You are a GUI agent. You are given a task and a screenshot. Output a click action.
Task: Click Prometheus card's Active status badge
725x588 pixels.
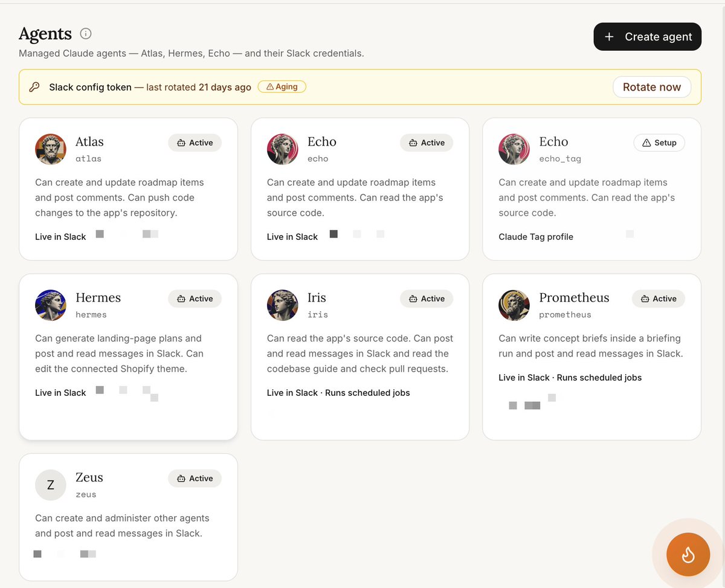pos(659,299)
